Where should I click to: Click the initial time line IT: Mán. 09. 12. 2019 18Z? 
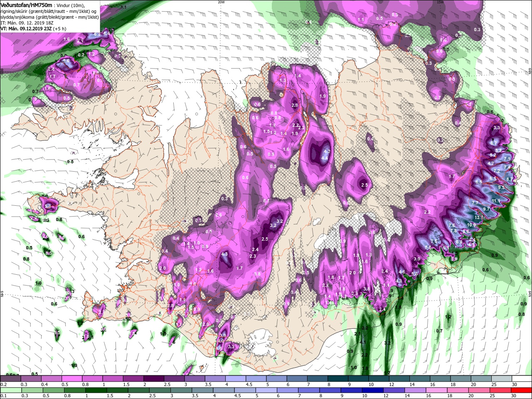pyautogui.click(x=27, y=23)
